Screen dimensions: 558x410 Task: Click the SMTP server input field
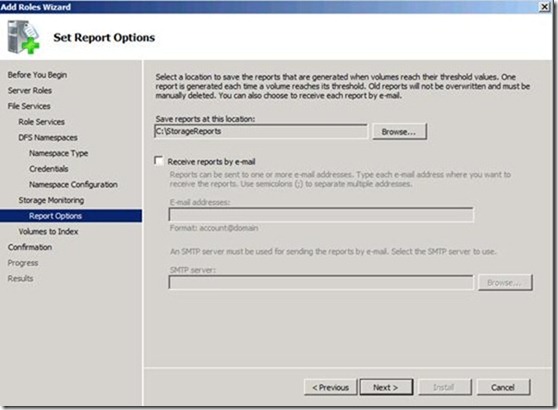point(321,283)
